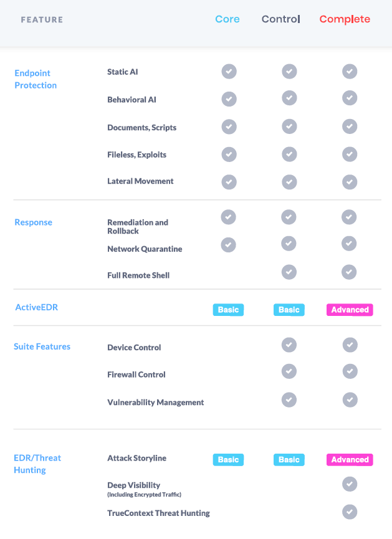
Task: Click the Advanced badge in ActiveEDR row
Action: [x=350, y=310]
